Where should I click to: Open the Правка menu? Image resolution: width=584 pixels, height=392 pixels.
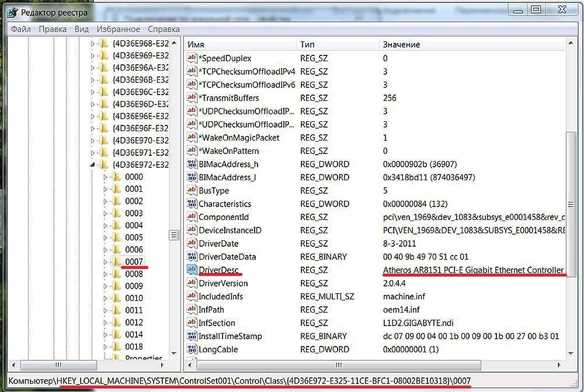click(x=53, y=29)
